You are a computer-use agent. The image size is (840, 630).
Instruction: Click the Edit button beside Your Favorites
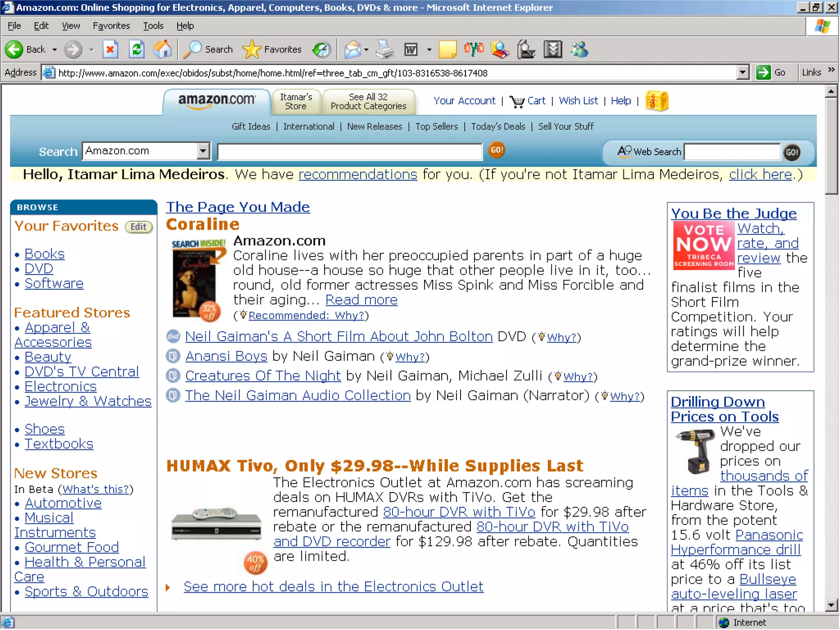point(139,227)
